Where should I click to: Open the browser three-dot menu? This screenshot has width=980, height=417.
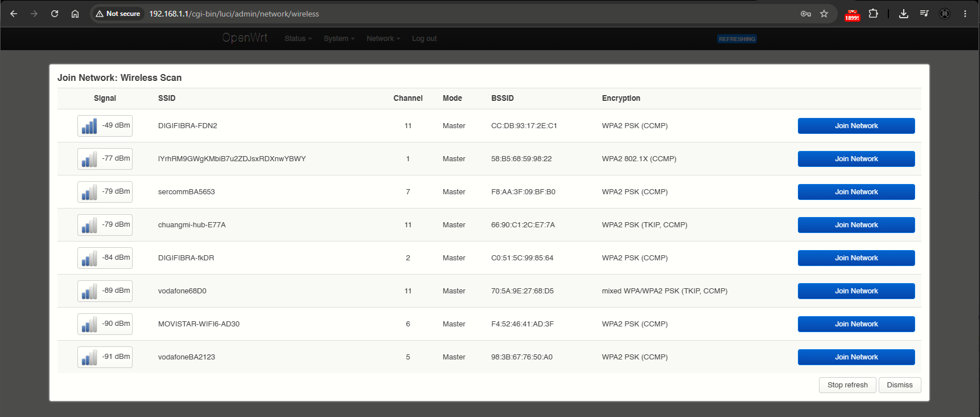965,14
